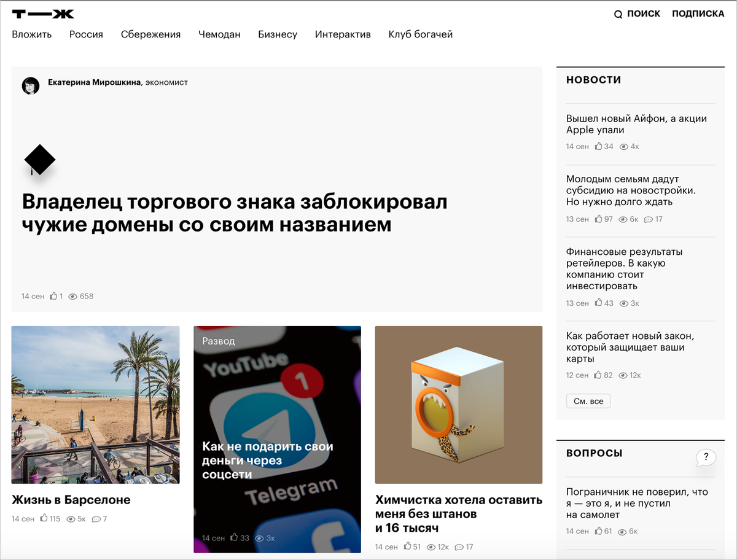The image size is (737, 560).
Task: Open the headline Владелец торгового знака заблокировал чужие домены
Action: [x=235, y=212]
